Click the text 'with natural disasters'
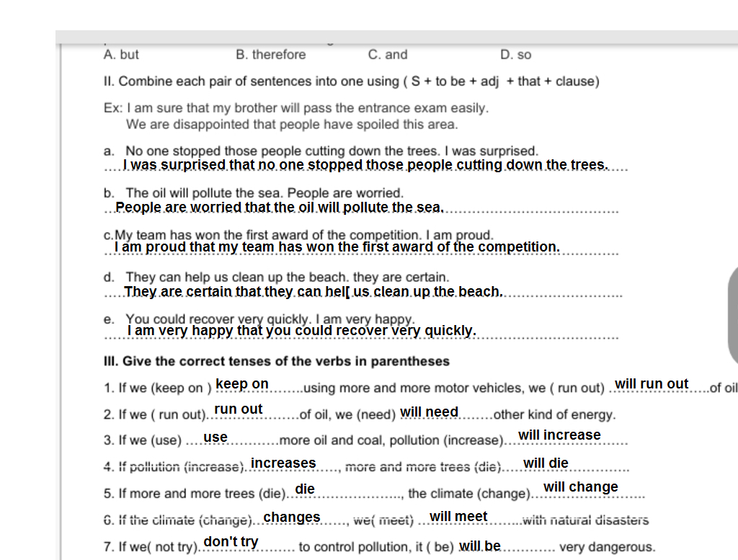Screen dimensions: 738x560 pos(585,520)
